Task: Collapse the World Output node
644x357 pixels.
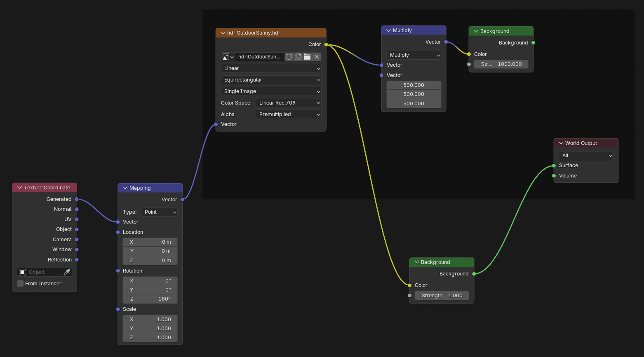Action: (x=560, y=143)
